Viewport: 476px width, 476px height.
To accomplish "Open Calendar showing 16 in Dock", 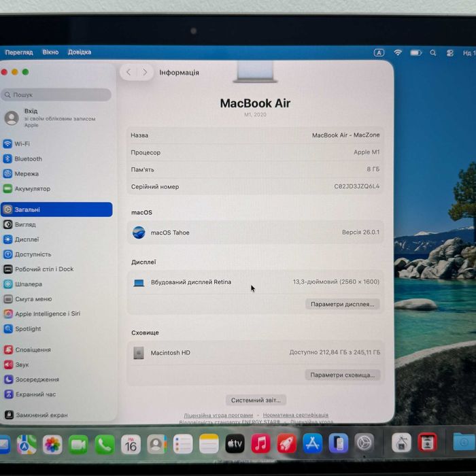I will [x=131, y=445].
